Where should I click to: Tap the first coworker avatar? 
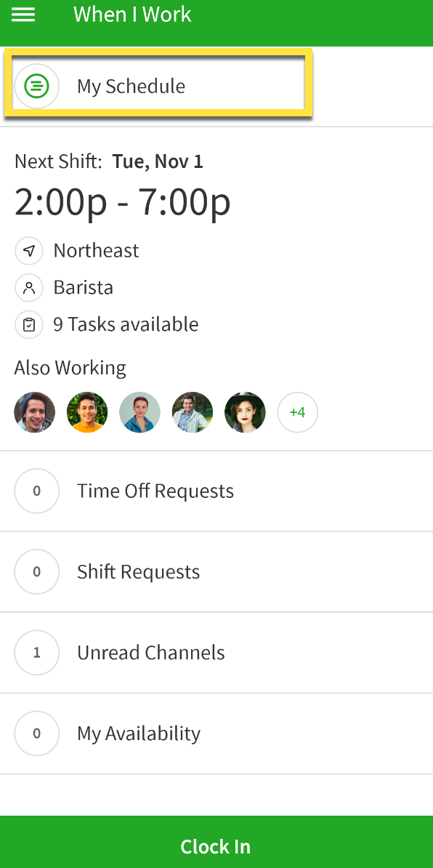[34, 411]
